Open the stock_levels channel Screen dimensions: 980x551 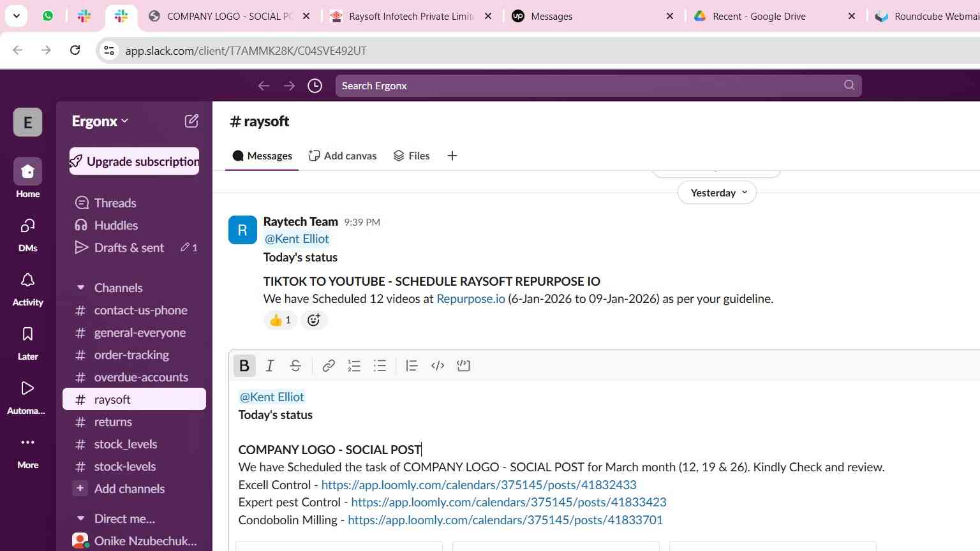(x=134, y=444)
